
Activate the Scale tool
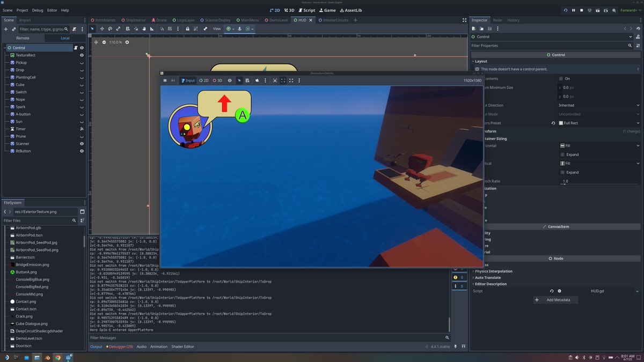pyautogui.click(x=119, y=29)
